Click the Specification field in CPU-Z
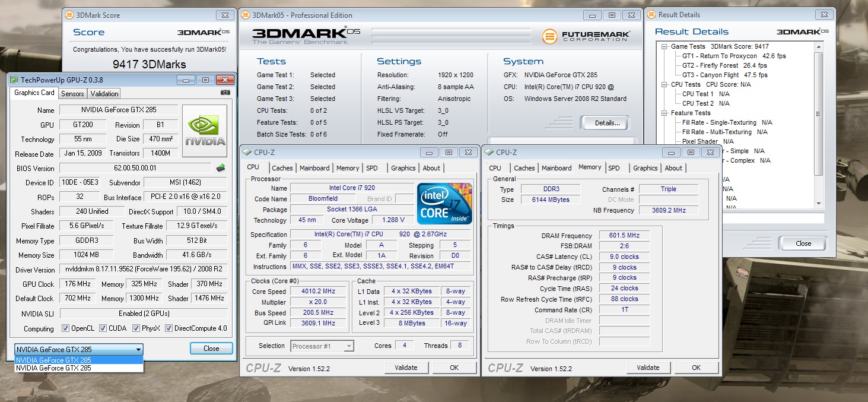 click(x=380, y=235)
